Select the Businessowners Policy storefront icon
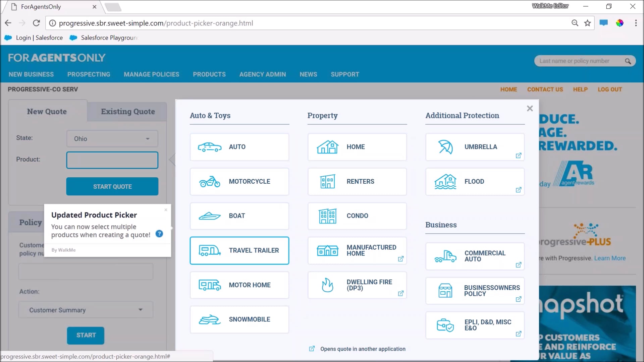The image size is (644, 362). tap(445, 290)
